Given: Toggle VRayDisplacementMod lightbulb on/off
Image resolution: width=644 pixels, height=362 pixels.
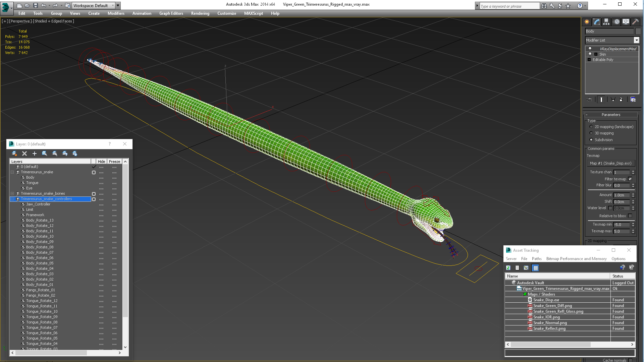Looking at the screenshot, I should tap(590, 49).
